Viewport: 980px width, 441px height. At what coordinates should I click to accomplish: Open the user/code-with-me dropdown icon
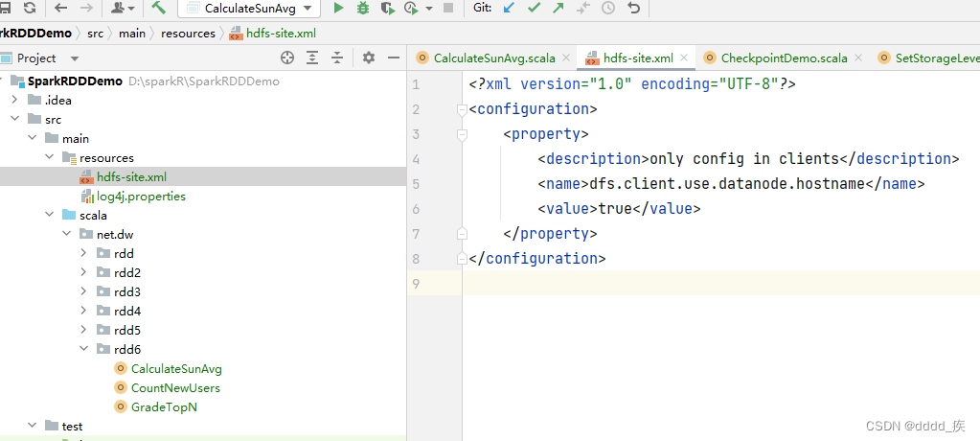tap(123, 8)
